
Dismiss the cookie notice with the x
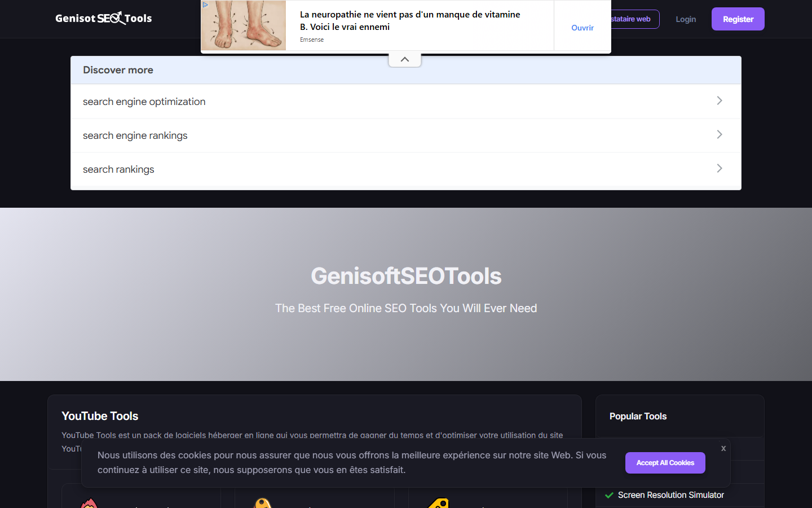(x=723, y=448)
